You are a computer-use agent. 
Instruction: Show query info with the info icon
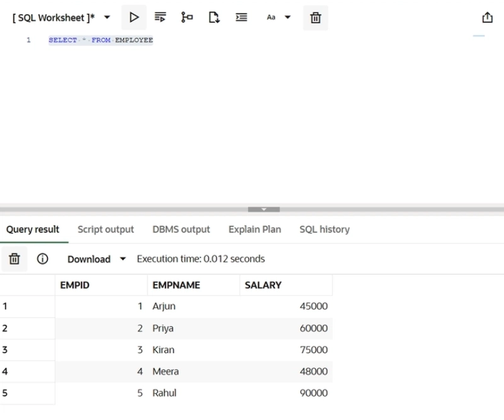[43, 259]
